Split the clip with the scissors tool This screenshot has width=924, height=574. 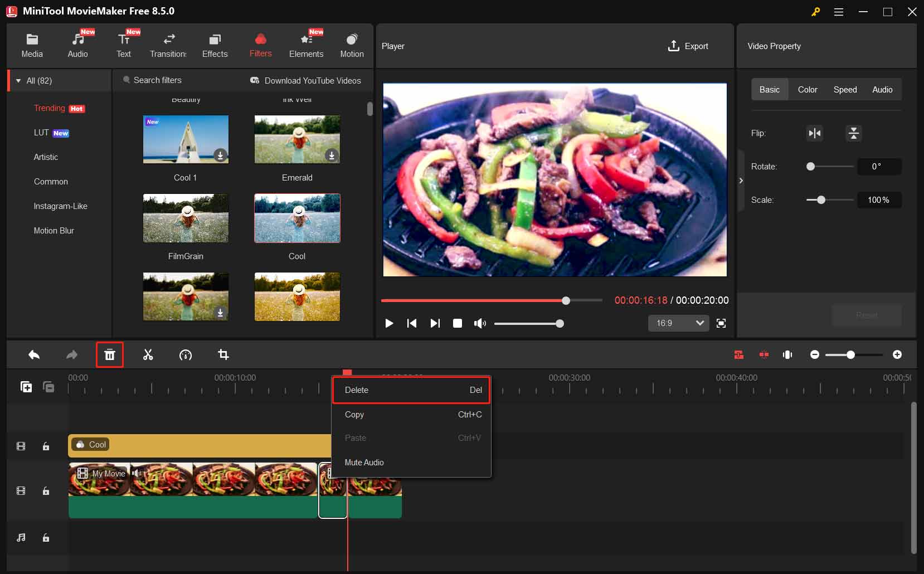148,355
